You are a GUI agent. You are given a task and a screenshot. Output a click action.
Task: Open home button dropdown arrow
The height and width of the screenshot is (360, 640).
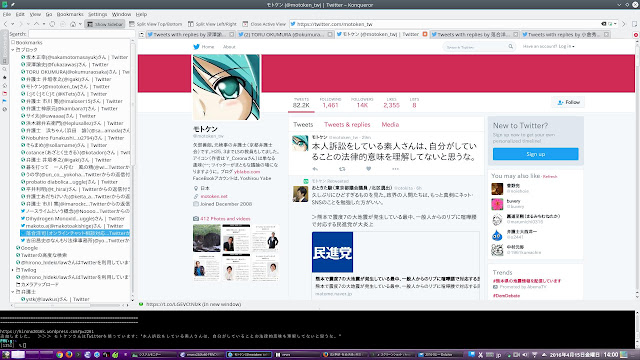[80, 24]
